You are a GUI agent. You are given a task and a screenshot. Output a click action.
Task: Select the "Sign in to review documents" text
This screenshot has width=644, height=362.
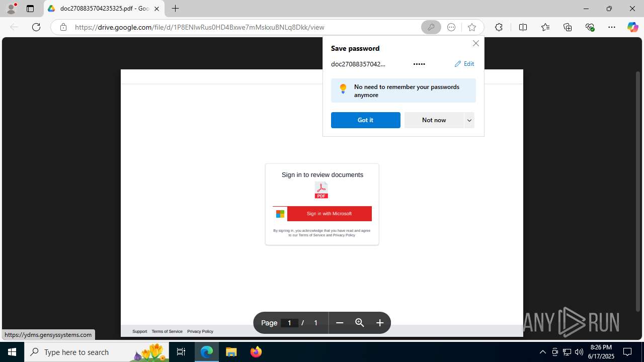click(323, 175)
